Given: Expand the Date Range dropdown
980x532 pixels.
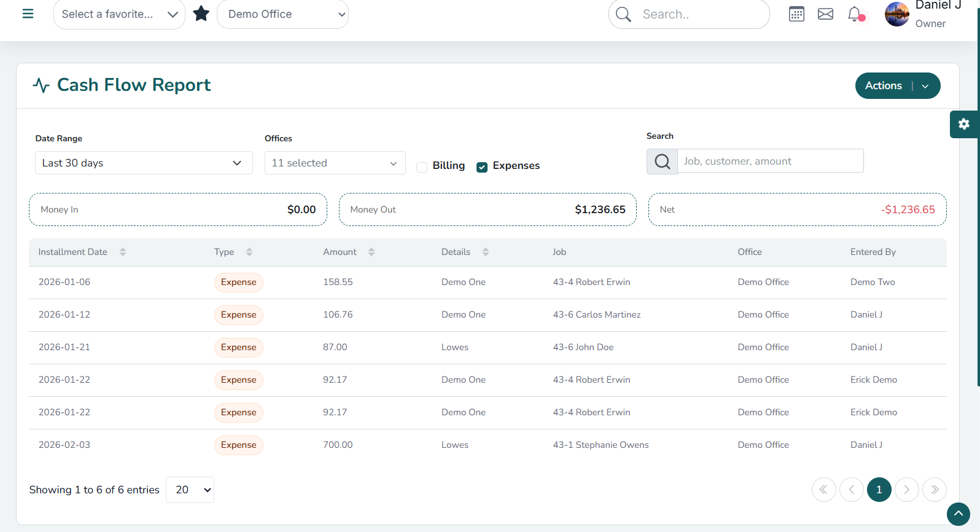Looking at the screenshot, I should point(144,163).
